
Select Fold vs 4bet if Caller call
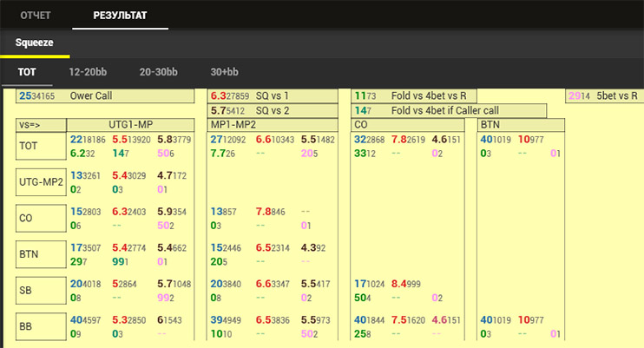(x=449, y=110)
